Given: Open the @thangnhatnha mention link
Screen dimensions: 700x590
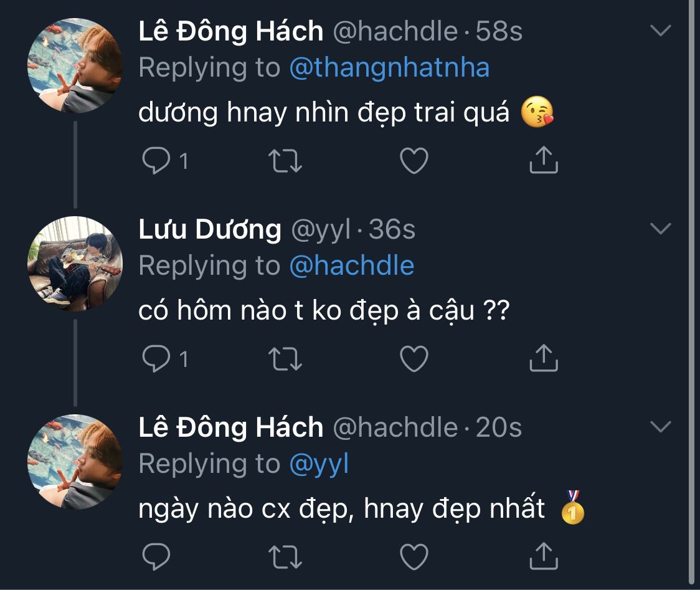Looking at the screenshot, I should (389, 67).
